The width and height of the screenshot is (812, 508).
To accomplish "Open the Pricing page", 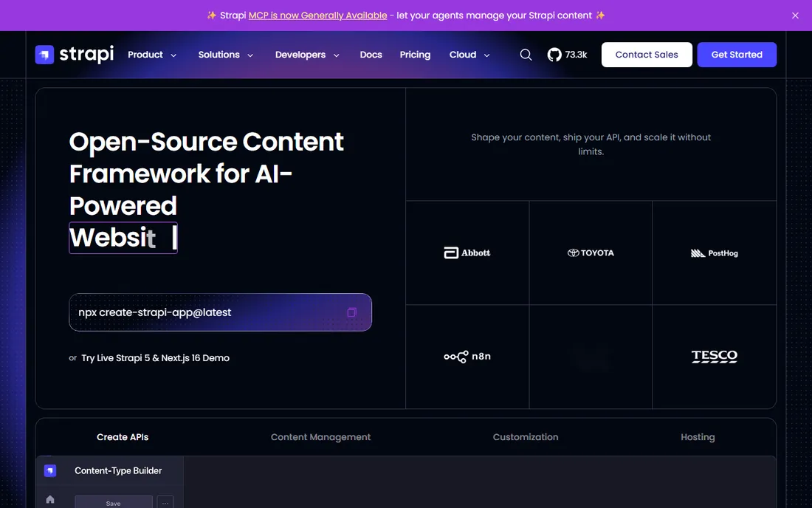I will pos(415,55).
